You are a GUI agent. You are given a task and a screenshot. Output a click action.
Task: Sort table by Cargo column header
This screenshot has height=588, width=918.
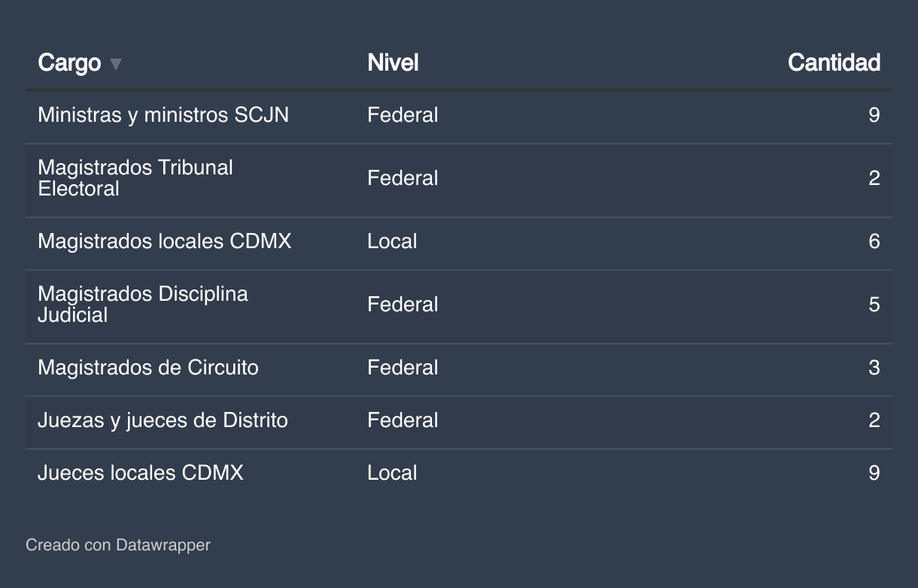69,62
